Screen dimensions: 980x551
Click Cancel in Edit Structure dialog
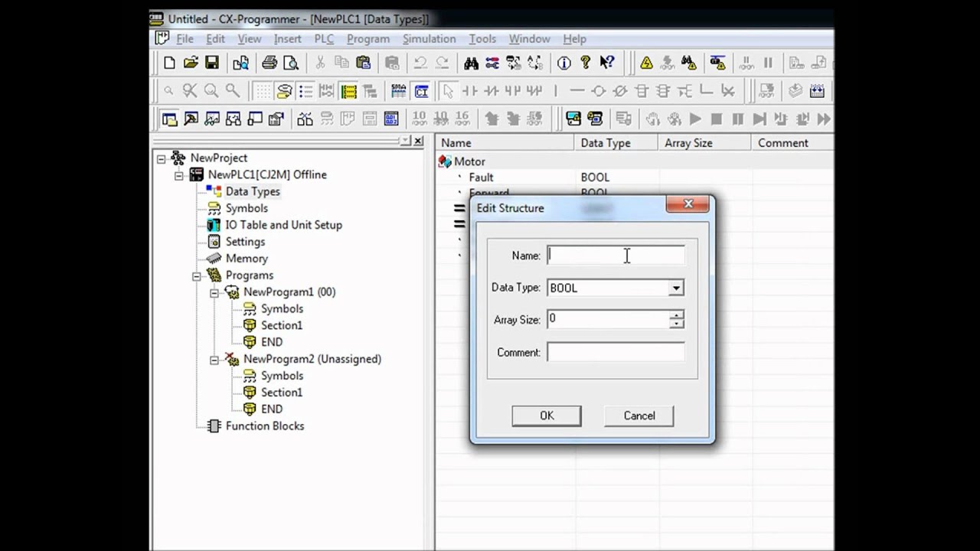click(639, 416)
